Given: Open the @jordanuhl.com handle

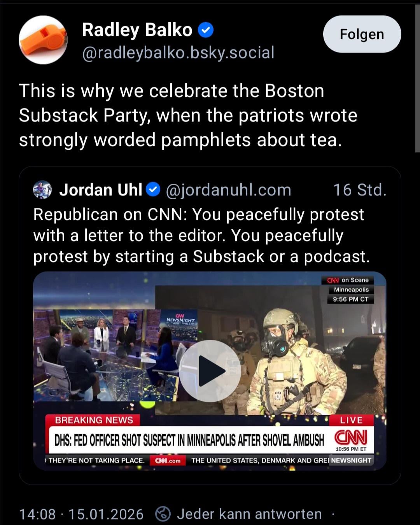Looking at the screenshot, I should click(228, 190).
